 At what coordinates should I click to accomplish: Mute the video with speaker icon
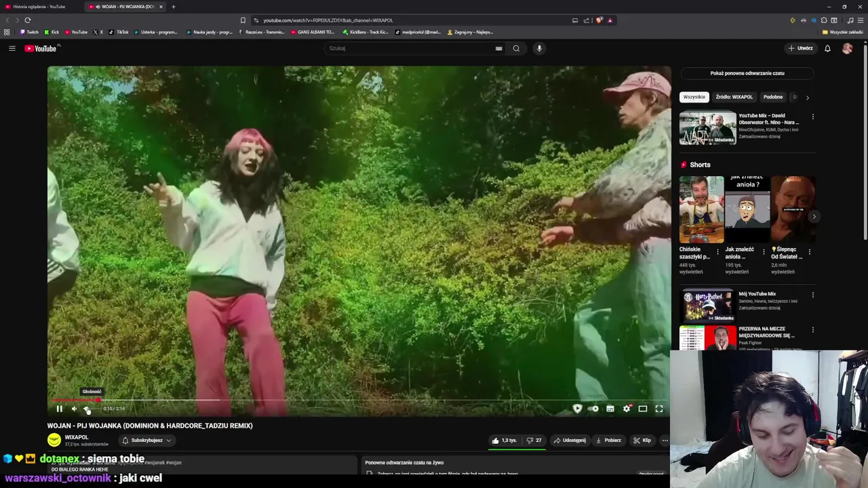pos(75,409)
